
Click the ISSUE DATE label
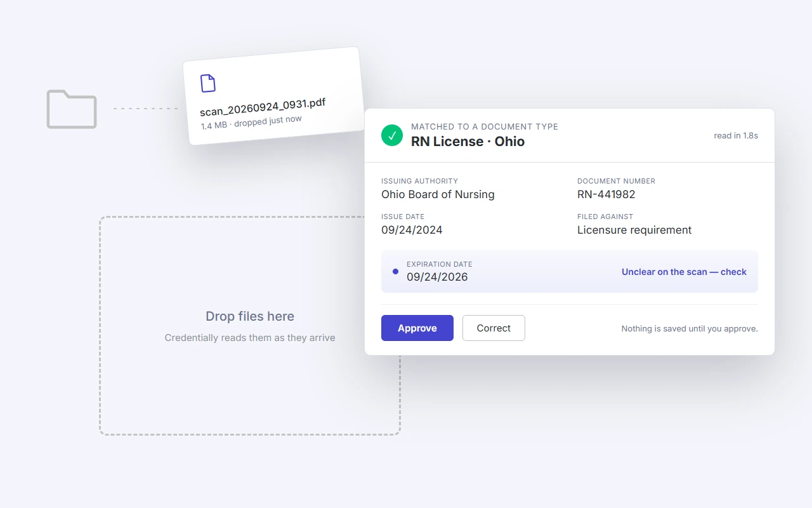403,217
